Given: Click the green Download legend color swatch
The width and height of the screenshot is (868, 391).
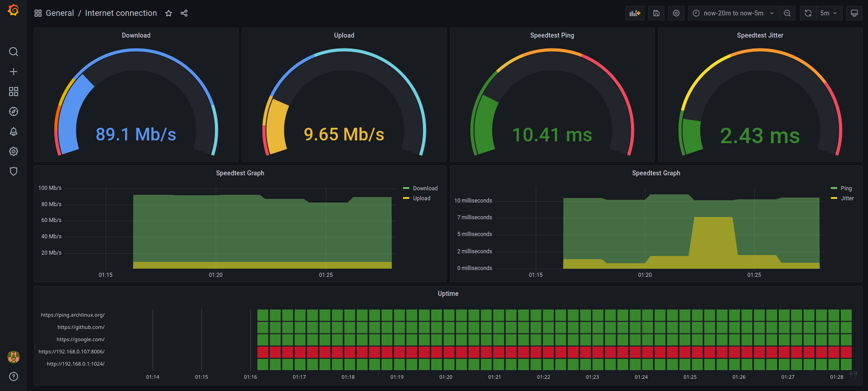Looking at the screenshot, I should coord(406,188).
